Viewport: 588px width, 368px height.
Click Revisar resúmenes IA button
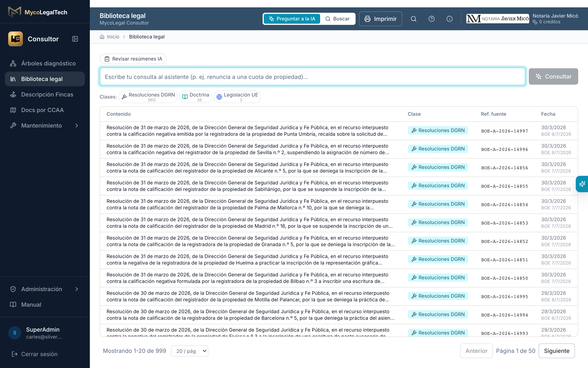click(133, 59)
